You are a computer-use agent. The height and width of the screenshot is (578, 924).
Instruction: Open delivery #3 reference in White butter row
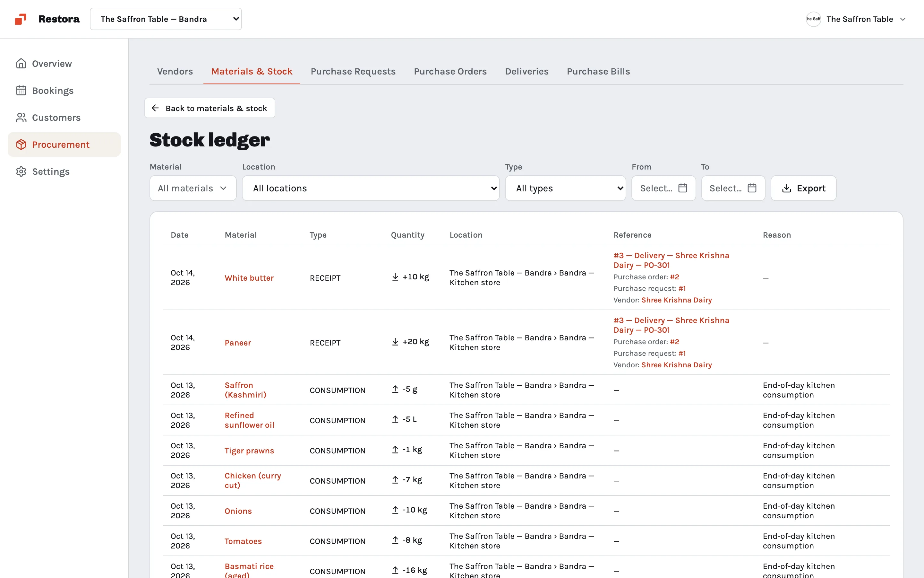[x=671, y=260]
